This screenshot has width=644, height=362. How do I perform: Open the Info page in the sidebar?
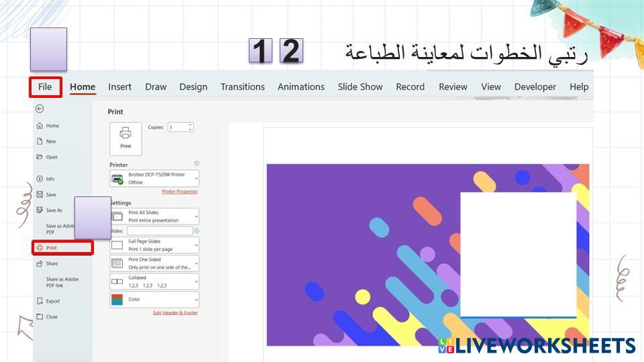coord(50,179)
